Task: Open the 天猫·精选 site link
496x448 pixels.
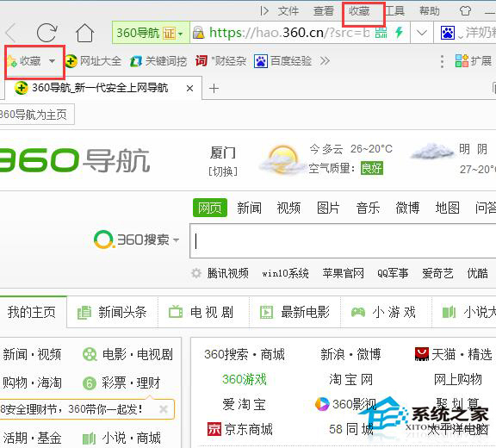Action: pos(453,354)
